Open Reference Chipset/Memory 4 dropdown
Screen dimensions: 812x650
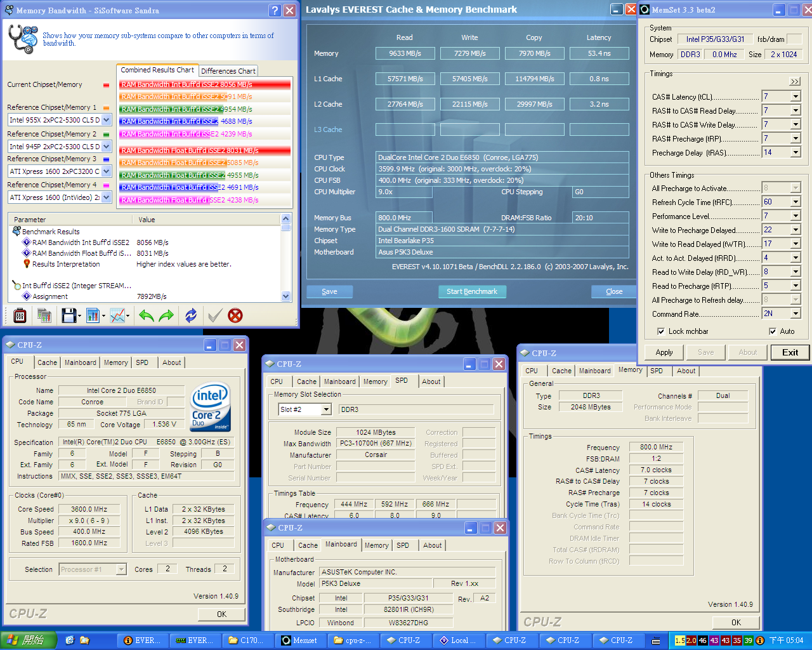[x=107, y=197]
